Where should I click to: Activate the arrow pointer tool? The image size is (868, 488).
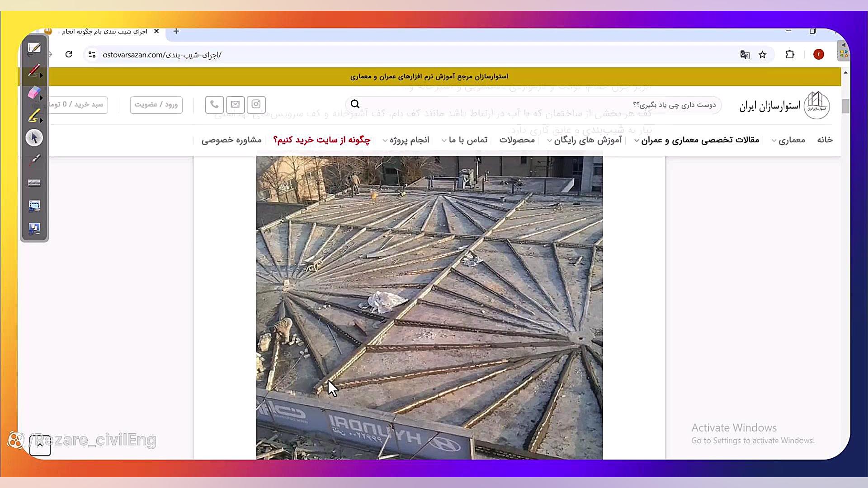(x=34, y=138)
